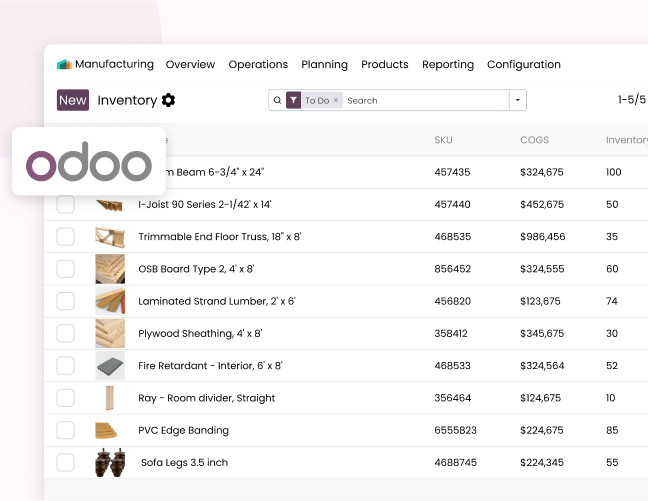Click the Fire Retardant panel thumbnail
The height and width of the screenshot is (501, 648).
[110, 365]
